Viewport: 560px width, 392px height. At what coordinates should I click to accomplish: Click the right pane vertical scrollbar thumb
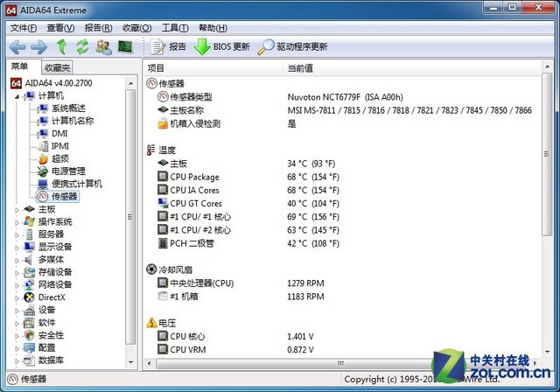tap(547, 154)
